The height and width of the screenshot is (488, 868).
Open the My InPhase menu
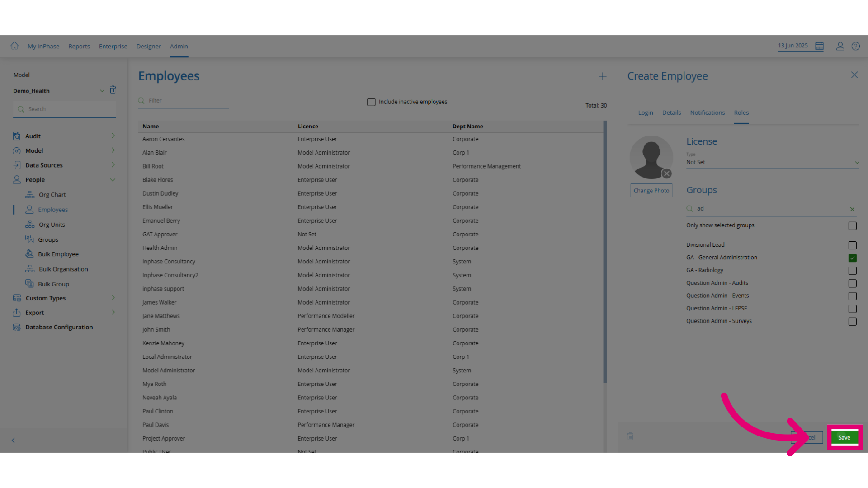coord(43,46)
